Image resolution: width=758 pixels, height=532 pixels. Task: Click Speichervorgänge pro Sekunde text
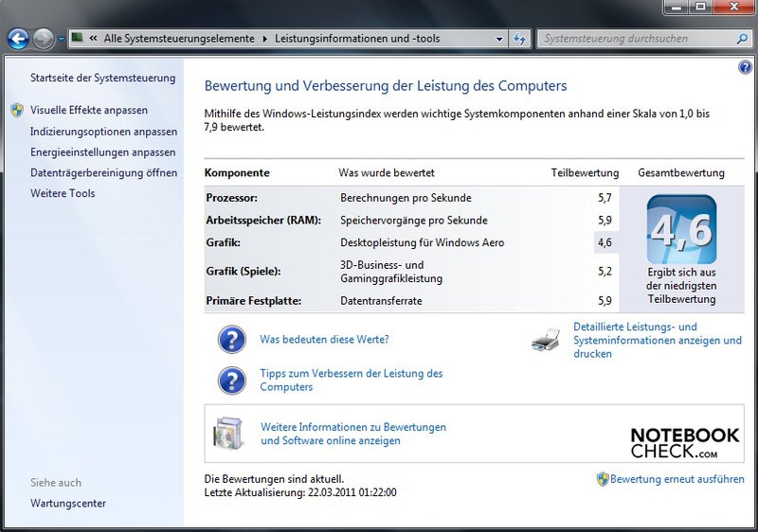point(414,221)
